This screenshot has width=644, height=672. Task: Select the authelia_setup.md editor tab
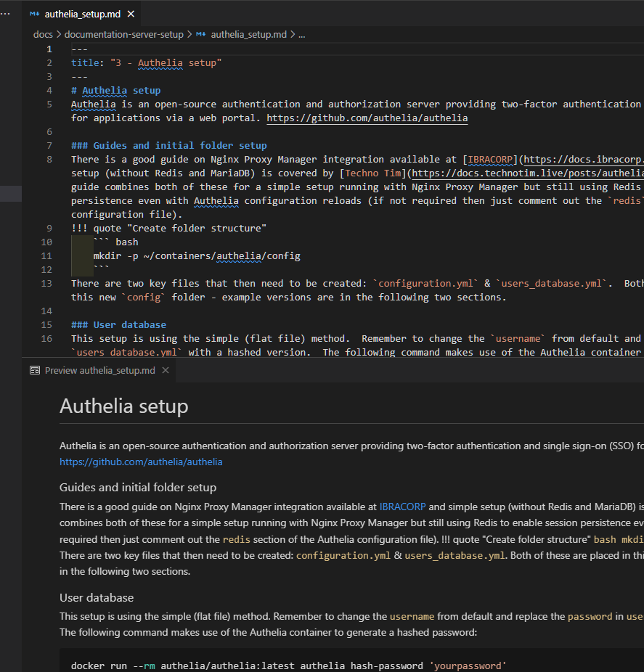(x=81, y=14)
